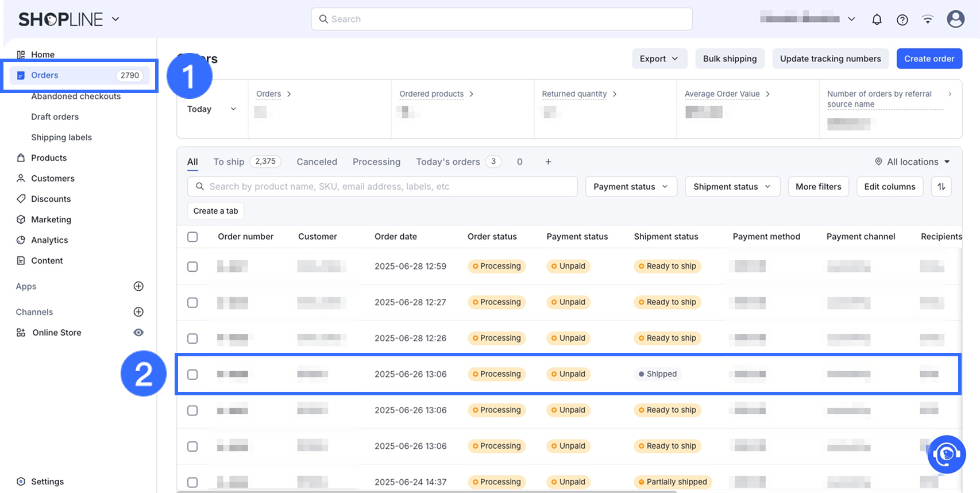
Task: Switch to the Canceled tab
Action: [317, 161]
